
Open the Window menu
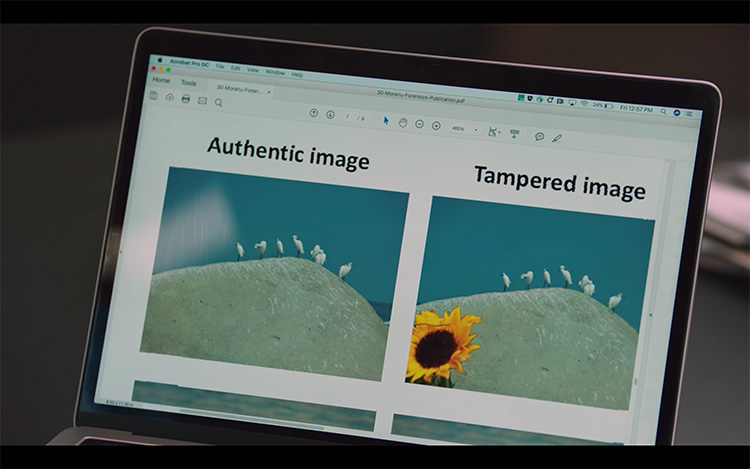tap(274, 72)
